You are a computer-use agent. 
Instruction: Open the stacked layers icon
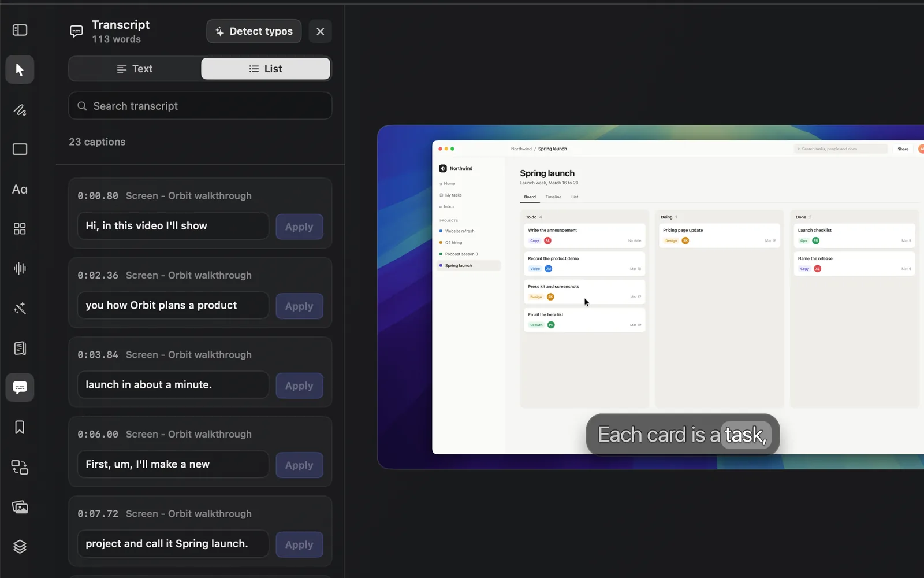coord(20,546)
